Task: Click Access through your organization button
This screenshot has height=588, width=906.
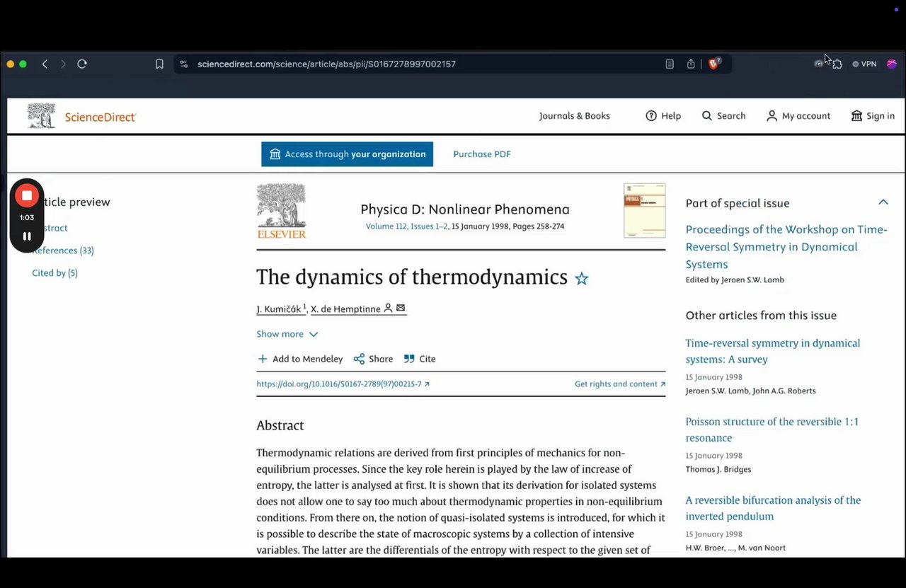Action: point(347,154)
